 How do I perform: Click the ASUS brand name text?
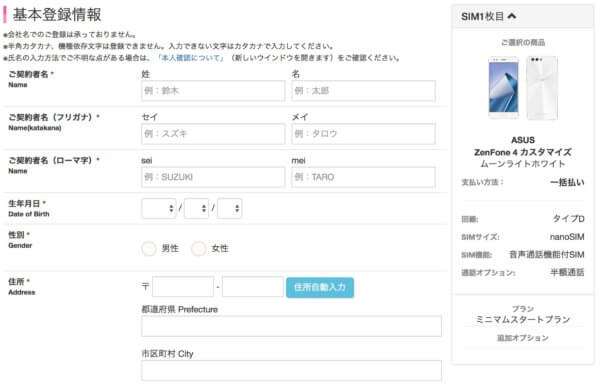pyautogui.click(x=523, y=140)
